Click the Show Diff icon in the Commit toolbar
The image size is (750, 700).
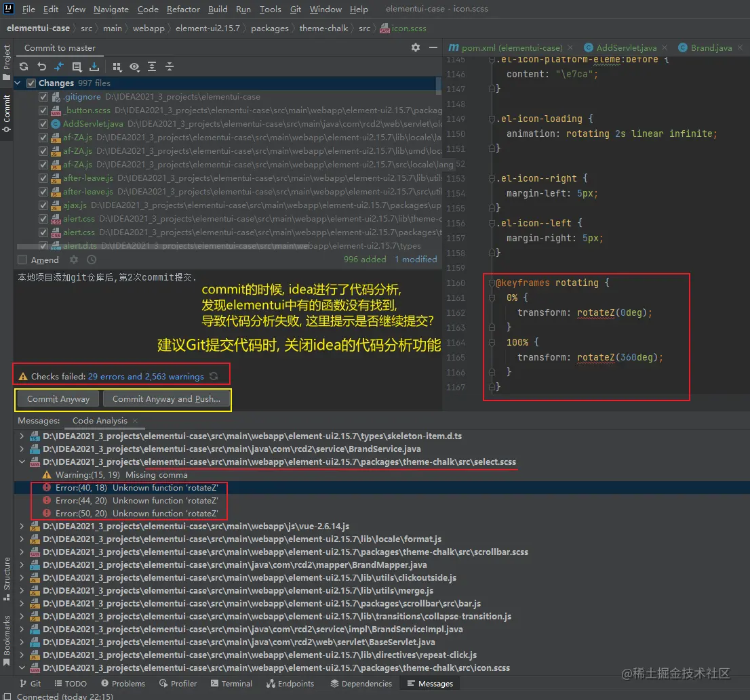click(x=59, y=67)
